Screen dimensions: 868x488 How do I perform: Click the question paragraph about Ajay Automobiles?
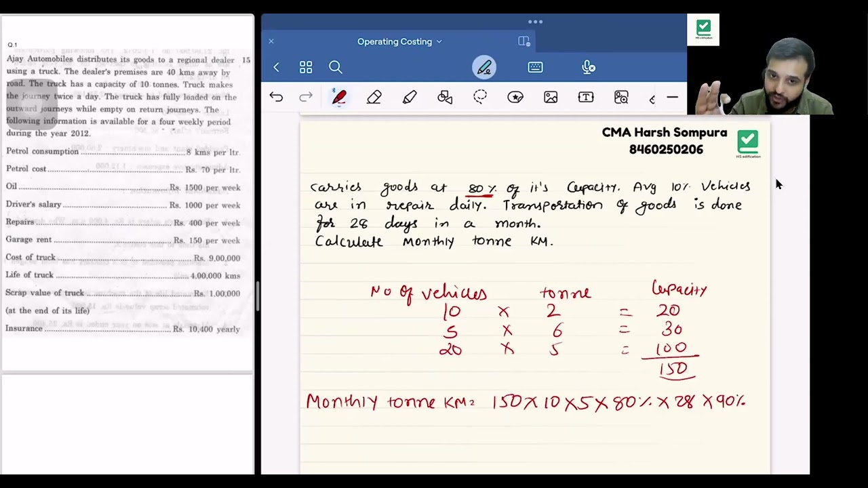click(x=122, y=96)
